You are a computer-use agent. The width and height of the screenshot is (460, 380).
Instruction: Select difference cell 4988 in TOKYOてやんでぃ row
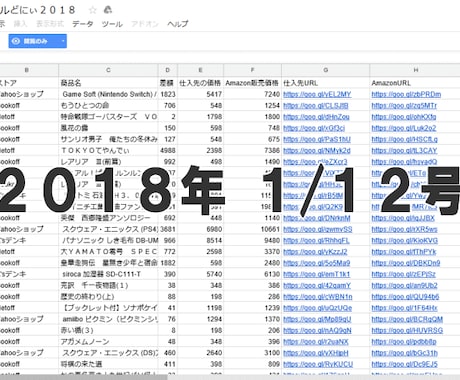tap(168, 151)
